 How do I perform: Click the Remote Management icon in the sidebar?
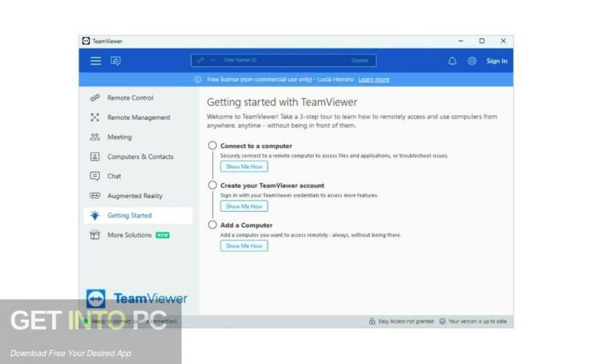tap(94, 117)
